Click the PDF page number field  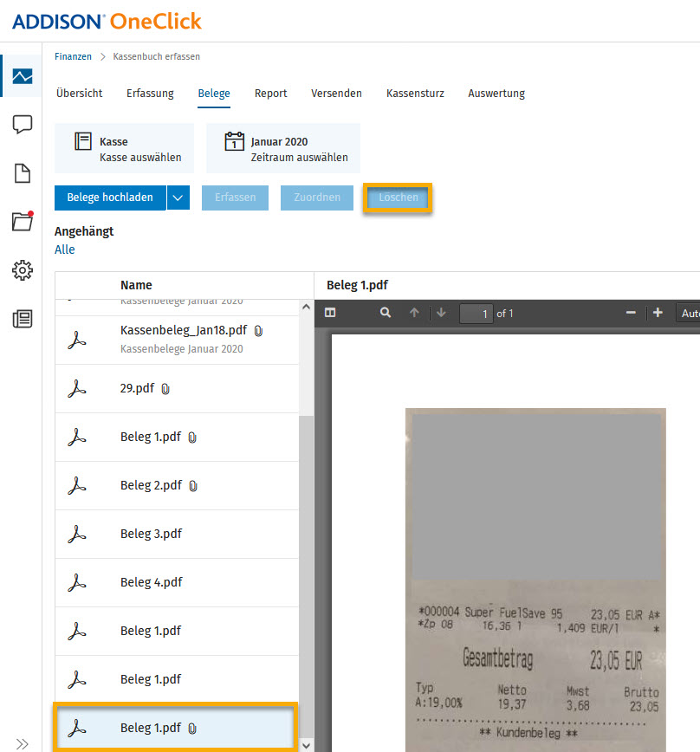click(x=476, y=314)
